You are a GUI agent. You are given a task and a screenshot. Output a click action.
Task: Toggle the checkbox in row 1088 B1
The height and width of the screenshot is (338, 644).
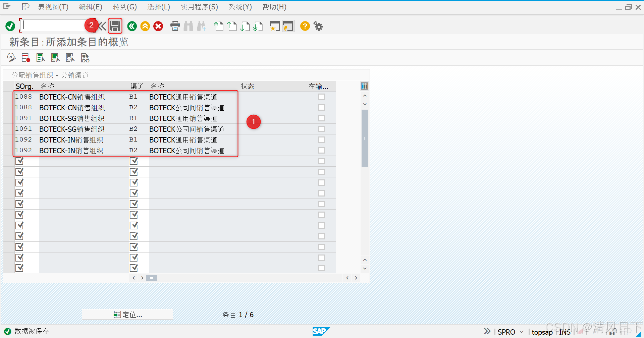[x=321, y=97]
